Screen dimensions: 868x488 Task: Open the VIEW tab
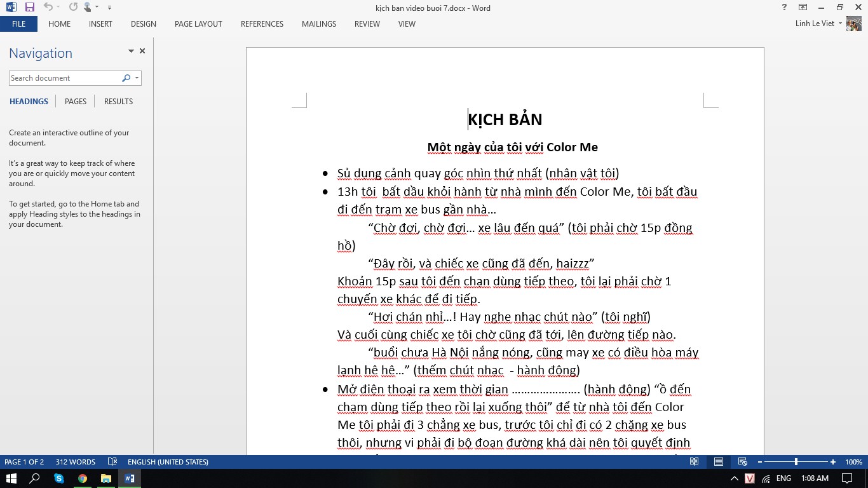(407, 24)
